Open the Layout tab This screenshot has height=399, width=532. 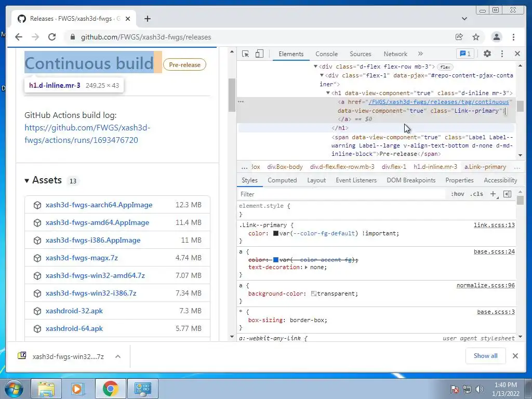click(x=316, y=180)
